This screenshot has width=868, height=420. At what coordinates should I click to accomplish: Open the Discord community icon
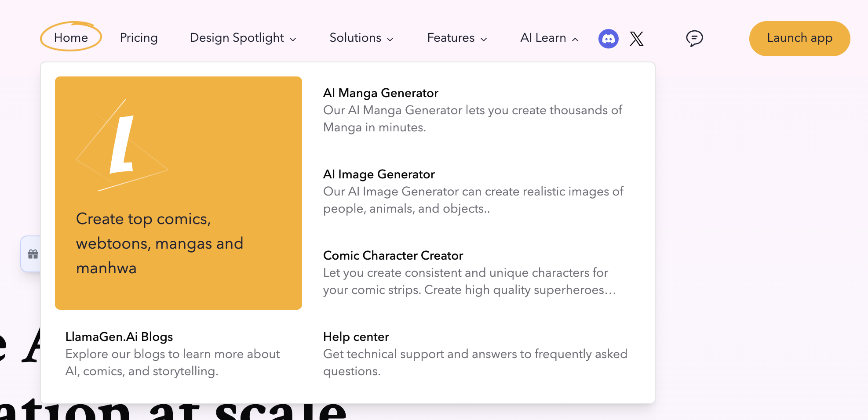[608, 39]
